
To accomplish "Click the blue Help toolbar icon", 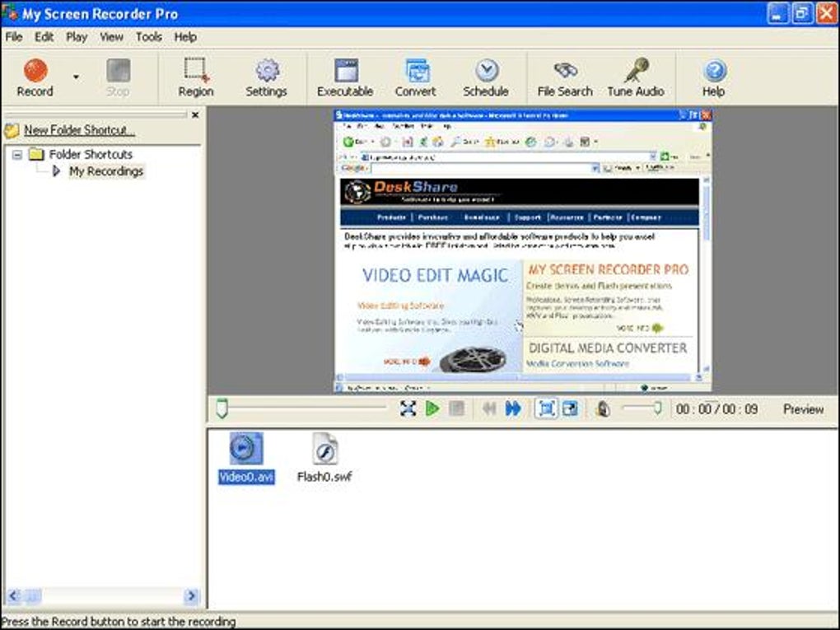I will [x=714, y=77].
